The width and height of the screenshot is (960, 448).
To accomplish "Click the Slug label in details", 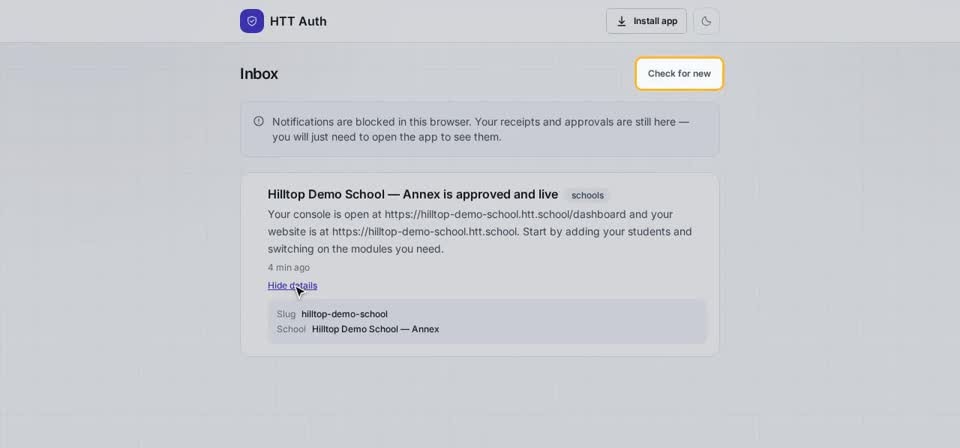I will point(286,314).
